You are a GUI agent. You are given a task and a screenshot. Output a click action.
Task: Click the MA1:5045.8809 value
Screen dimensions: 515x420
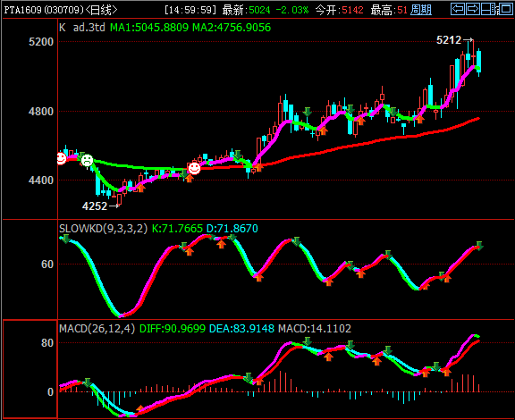tap(149, 28)
